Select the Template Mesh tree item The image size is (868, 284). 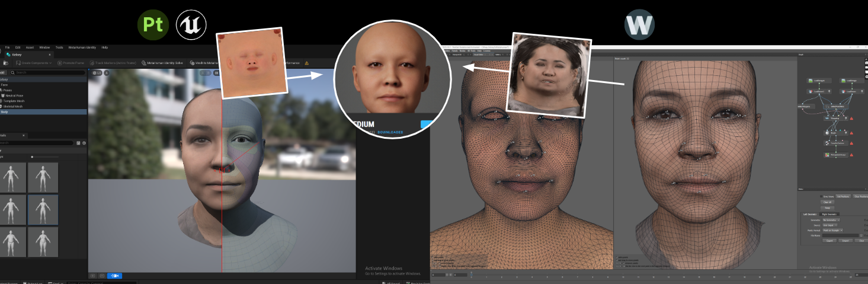43,101
